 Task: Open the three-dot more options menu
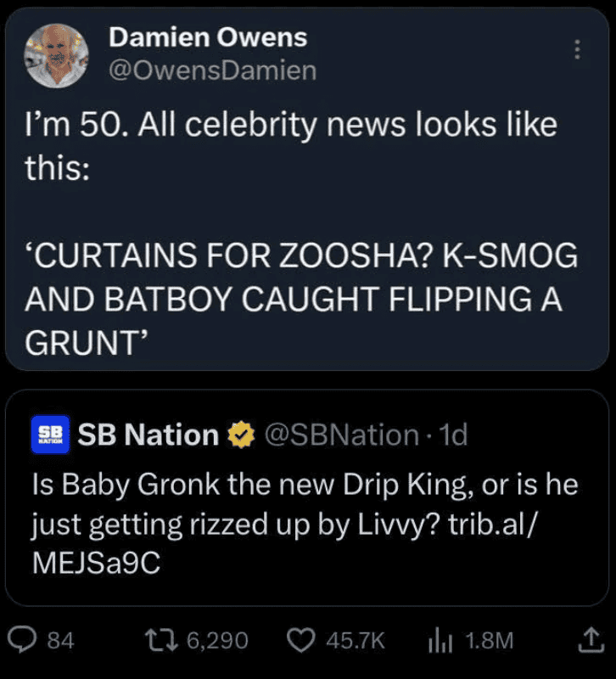(578, 50)
